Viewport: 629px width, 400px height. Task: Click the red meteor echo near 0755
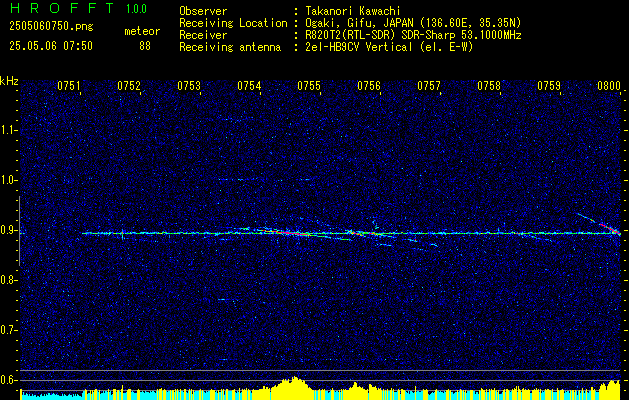(289, 232)
